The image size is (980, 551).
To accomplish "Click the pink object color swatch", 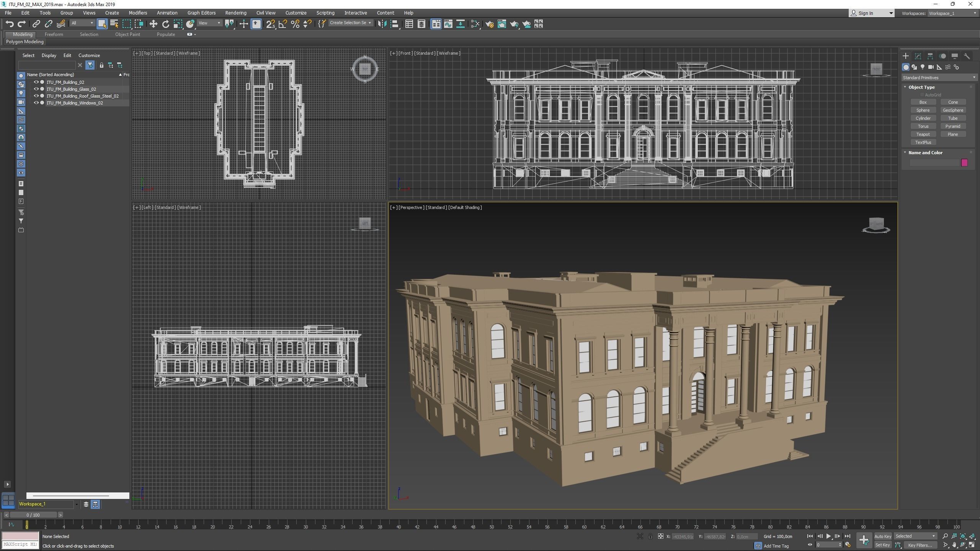I will pos(964,163).
